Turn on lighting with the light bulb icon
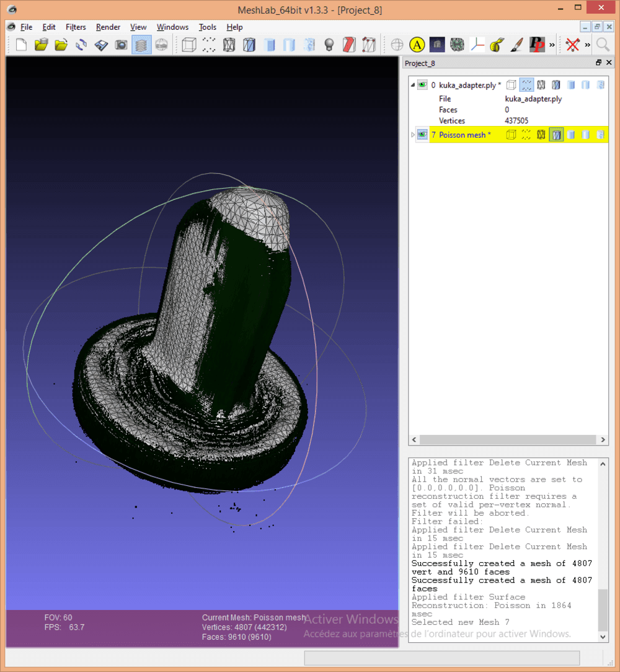 [329, 45]
